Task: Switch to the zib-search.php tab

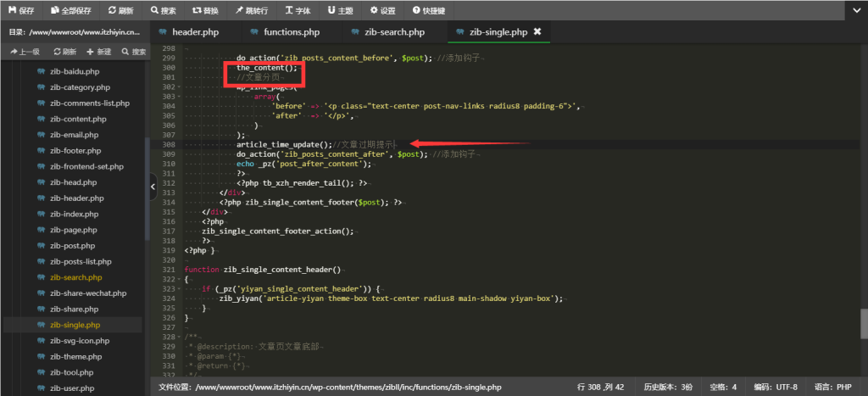Action: point(394,32)
